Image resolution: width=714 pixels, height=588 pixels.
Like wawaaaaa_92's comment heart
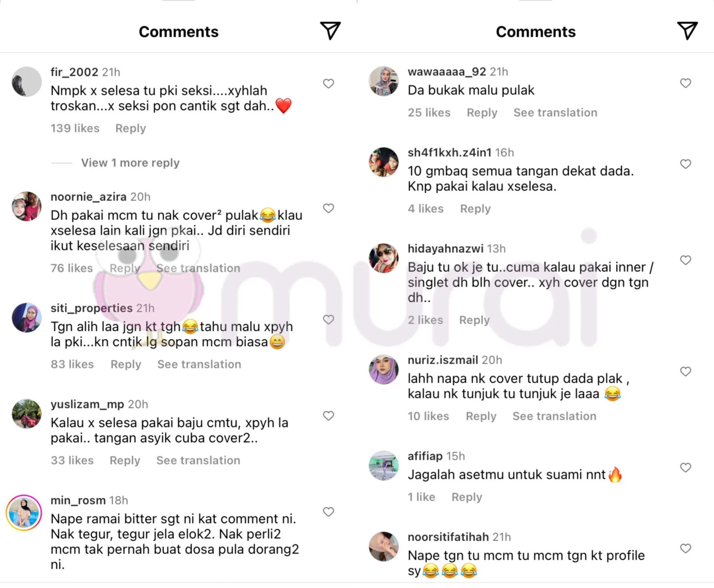point(685,83)
